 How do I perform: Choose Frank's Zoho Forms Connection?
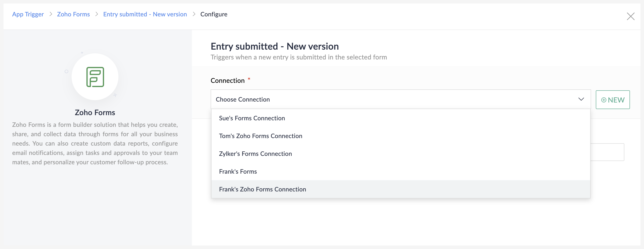pos(262,189)
